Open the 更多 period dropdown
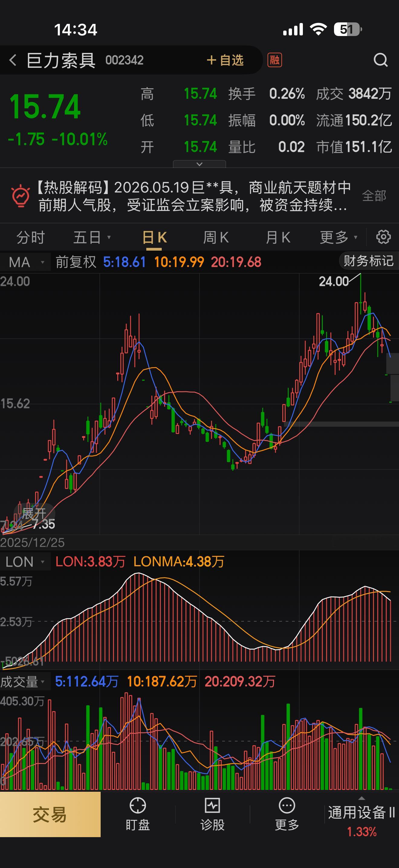The width and height of the screenshot is (399, 868). click(339, 238)
